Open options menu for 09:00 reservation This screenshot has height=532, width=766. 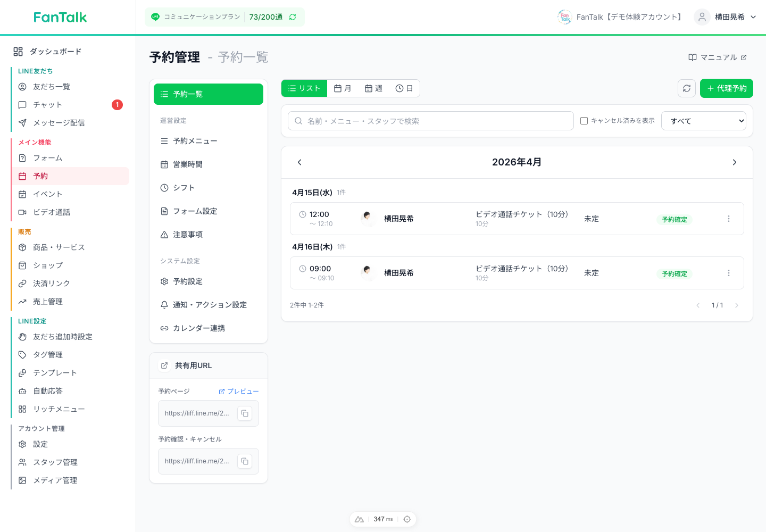click(729, 273)
